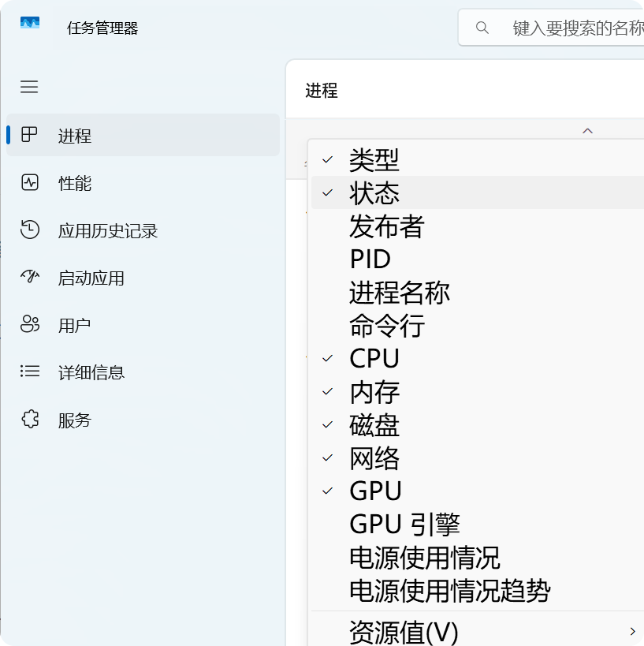Uncheck the 磁盘 column

click(478, 424)
